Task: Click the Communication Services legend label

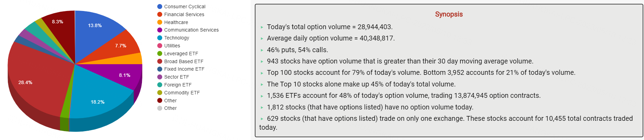Action: (191, 30)
